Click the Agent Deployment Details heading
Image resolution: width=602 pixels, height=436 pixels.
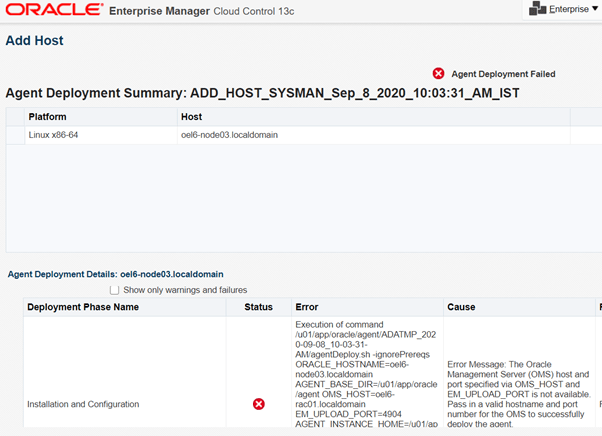coord(115,273)
